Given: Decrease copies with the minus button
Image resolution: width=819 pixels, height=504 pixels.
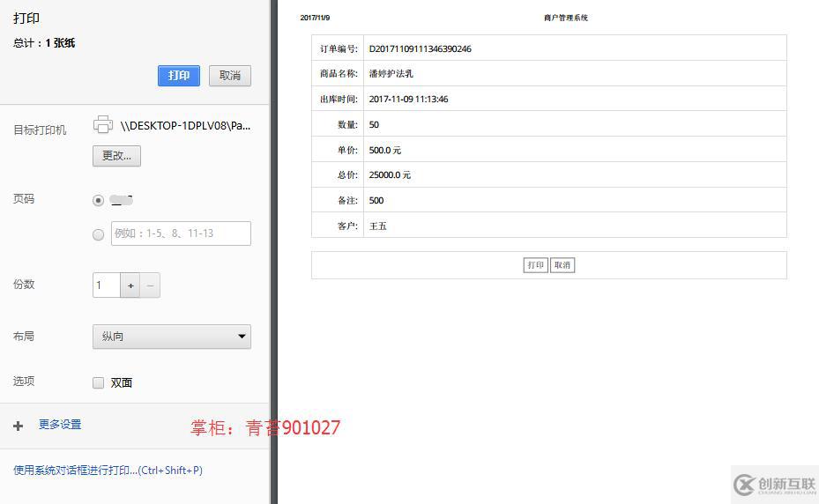Looking at the screenshot, I should (x=150, y=285).
